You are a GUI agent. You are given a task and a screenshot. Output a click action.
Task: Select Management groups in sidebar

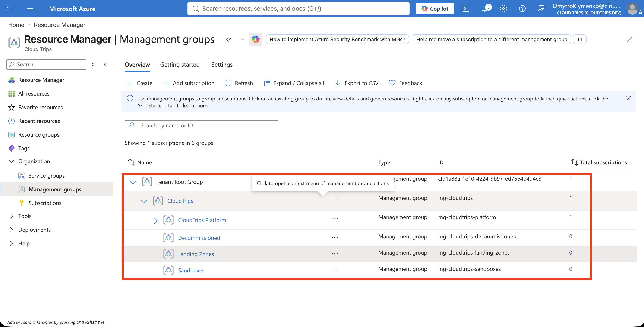tap(55, 189)
